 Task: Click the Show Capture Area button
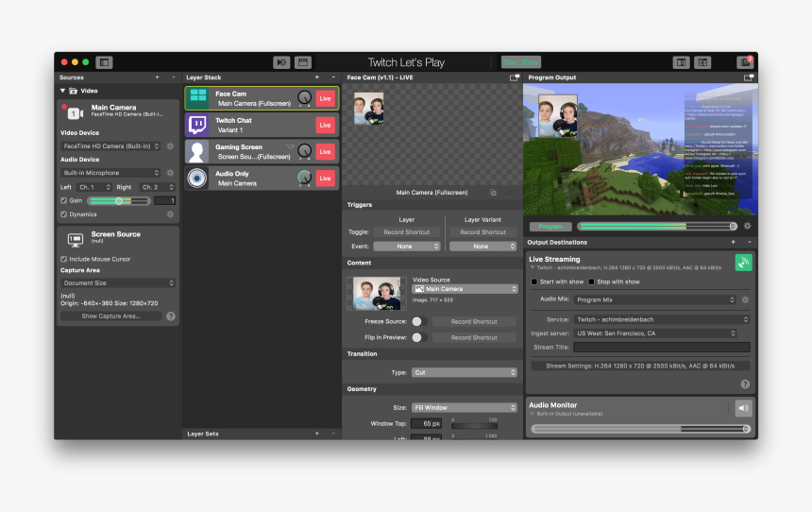coord(110,316)
